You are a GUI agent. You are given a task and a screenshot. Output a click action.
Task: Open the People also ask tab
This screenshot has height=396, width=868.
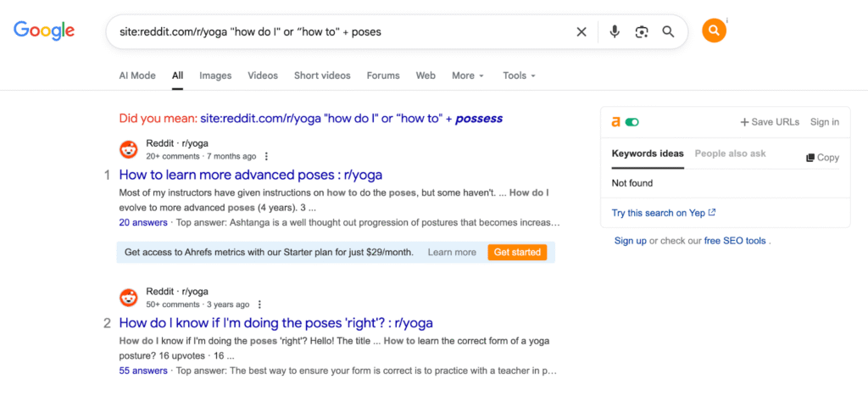click(730, 153)
